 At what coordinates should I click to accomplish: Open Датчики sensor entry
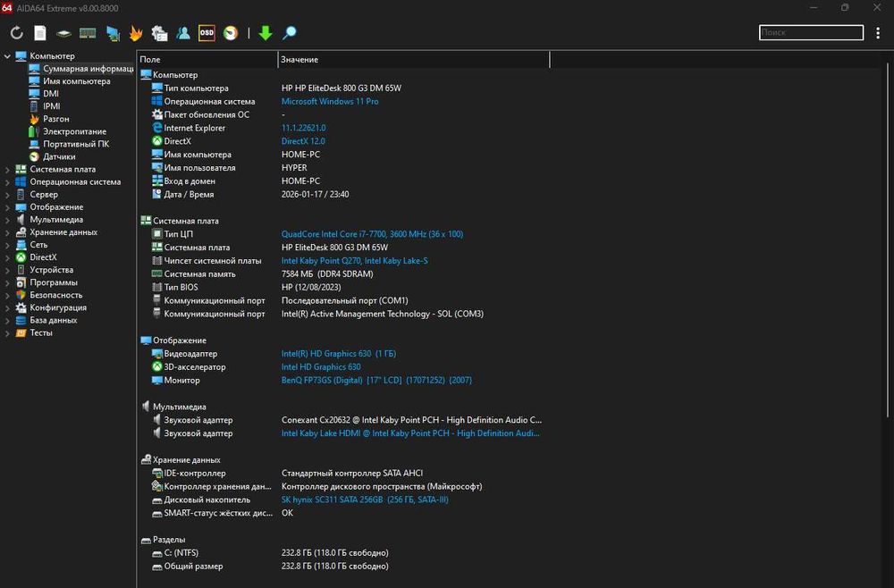(x=53, y=156)
